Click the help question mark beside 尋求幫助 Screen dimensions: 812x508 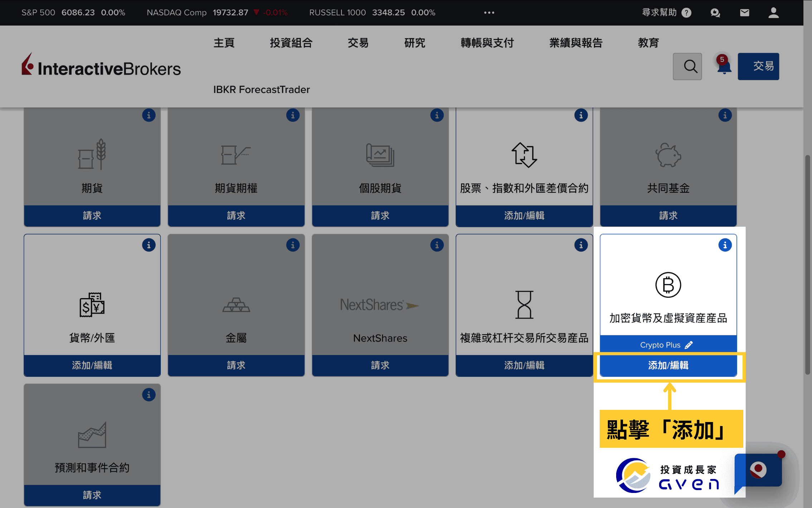[686, 13]
